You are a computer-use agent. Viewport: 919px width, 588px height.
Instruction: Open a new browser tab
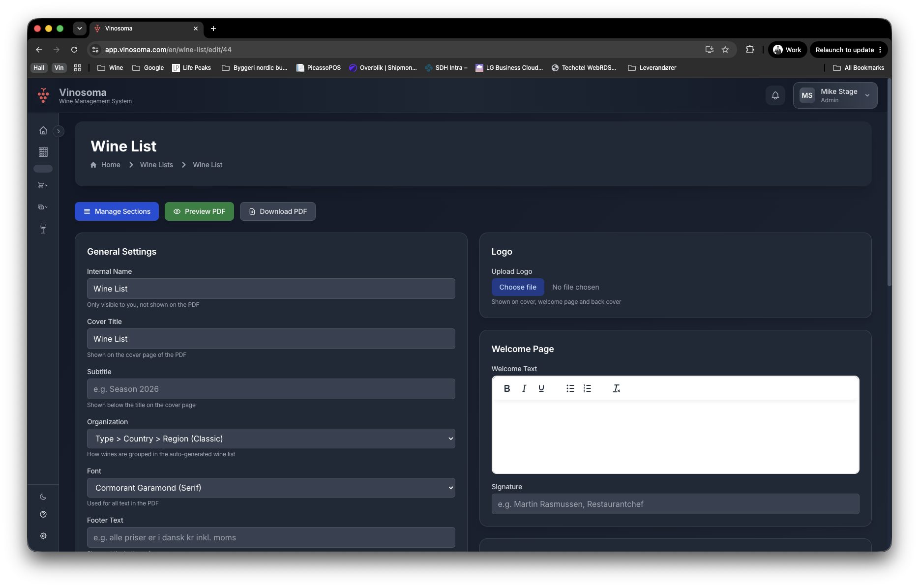[213, 29]
